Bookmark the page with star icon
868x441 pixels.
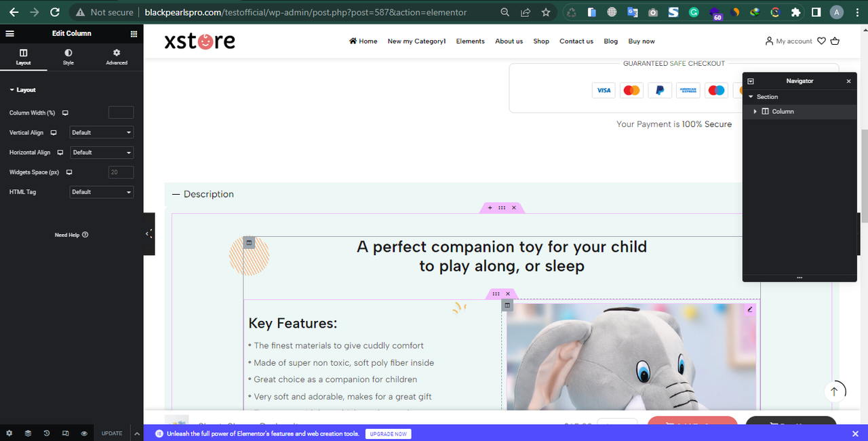point(546,12)
